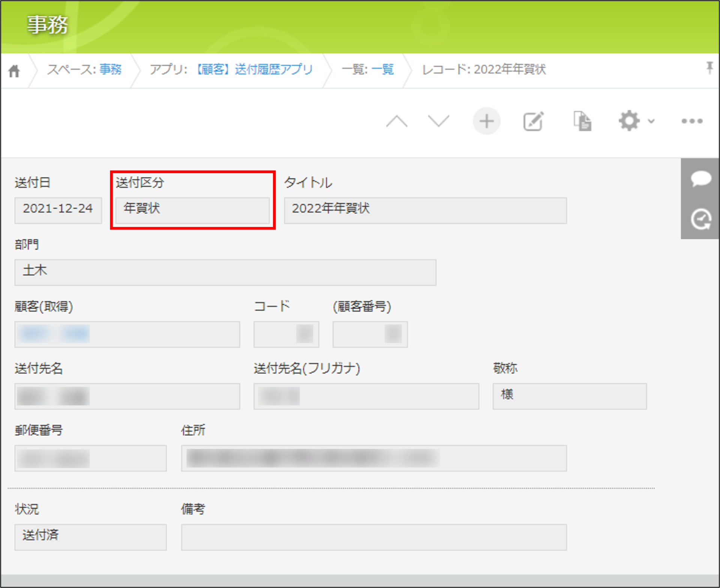Click the 送付日 value 2021-12-24

pyautogui.click(x=58, y=210)
